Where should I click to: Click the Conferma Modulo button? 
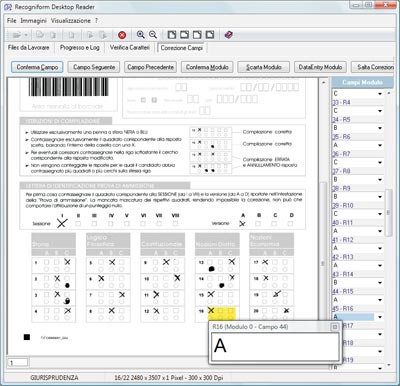coord(207,67)
